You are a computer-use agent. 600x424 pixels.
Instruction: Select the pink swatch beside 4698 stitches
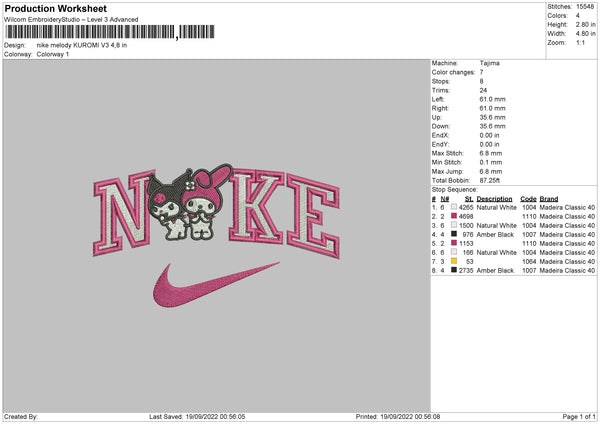(454, 216)
